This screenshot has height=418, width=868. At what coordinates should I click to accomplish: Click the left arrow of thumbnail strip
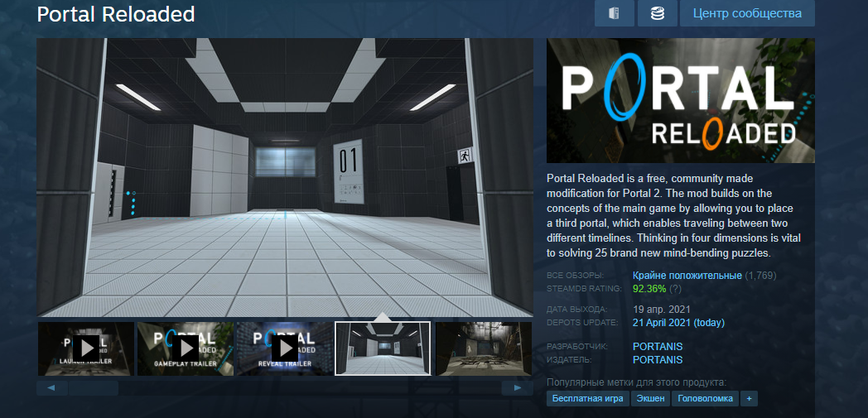click(52, 388)
